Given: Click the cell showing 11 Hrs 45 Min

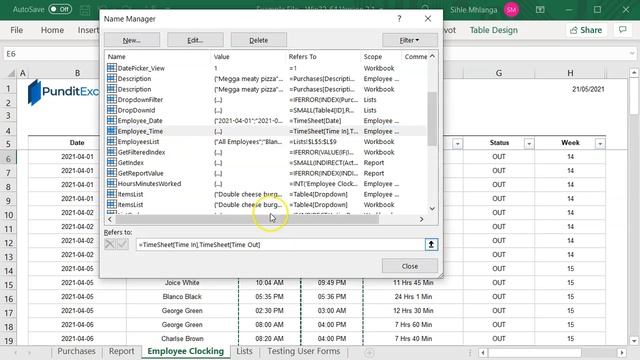Looking at the screenshot, I should click(413, 282).
